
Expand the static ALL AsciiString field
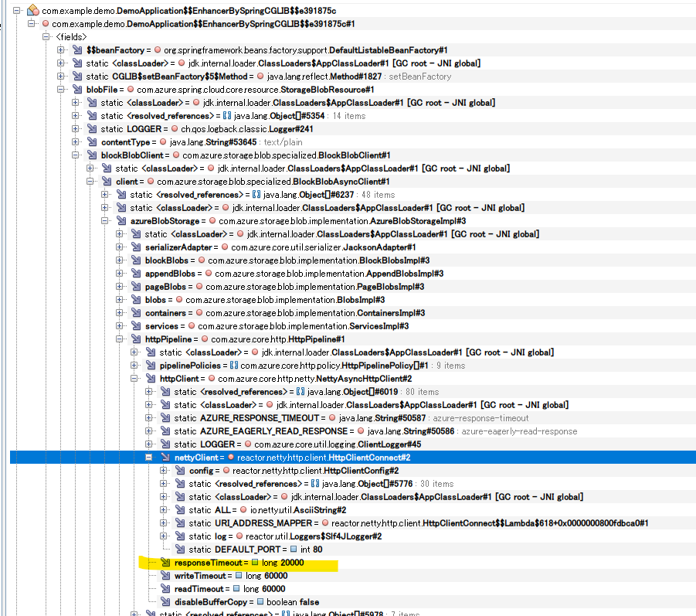(164, 509)
